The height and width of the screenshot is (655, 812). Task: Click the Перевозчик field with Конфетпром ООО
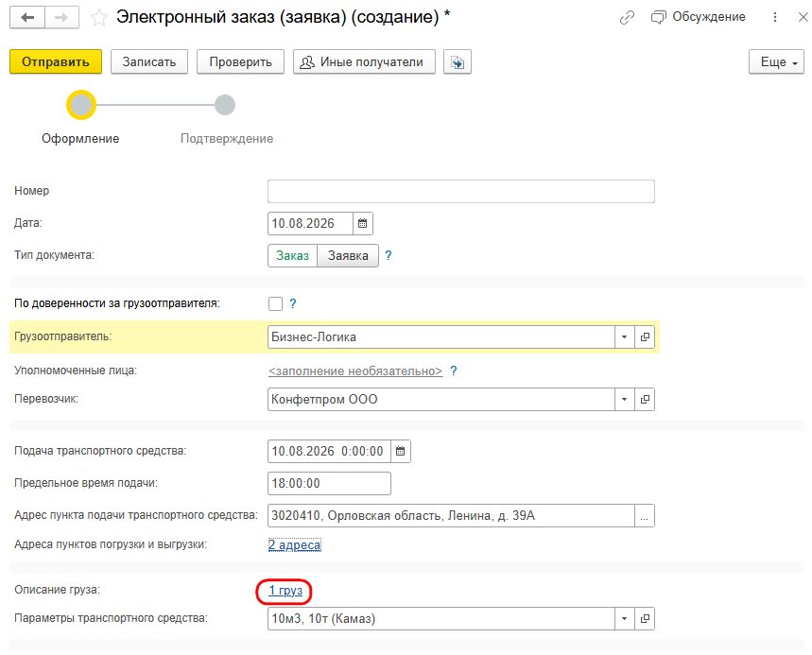coord(441,399)
